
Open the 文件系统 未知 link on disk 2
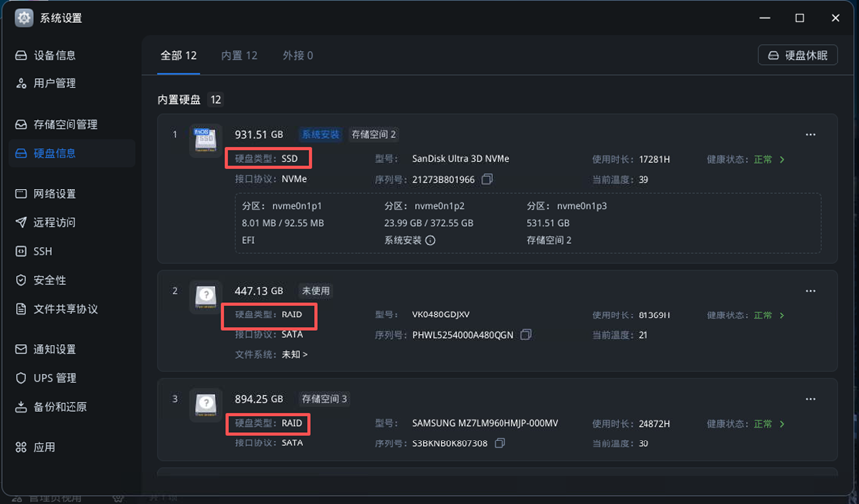[295, 354]
